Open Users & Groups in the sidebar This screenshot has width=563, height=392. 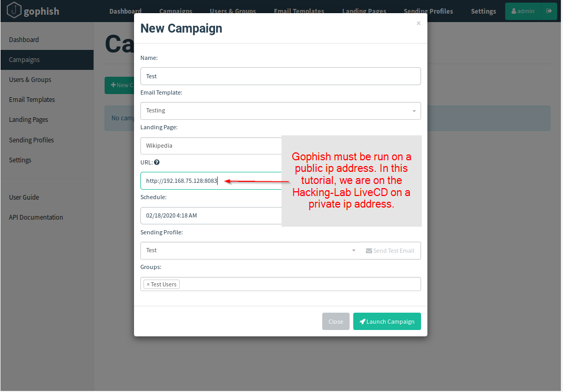[x=30, y=80]
